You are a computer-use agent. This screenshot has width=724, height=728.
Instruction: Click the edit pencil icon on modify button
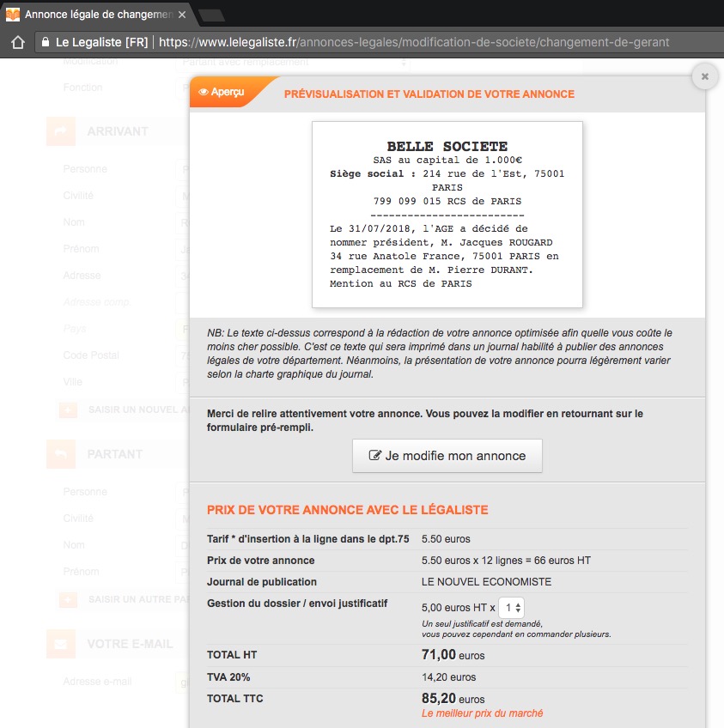pyautogui.click(x=374, y=456)
